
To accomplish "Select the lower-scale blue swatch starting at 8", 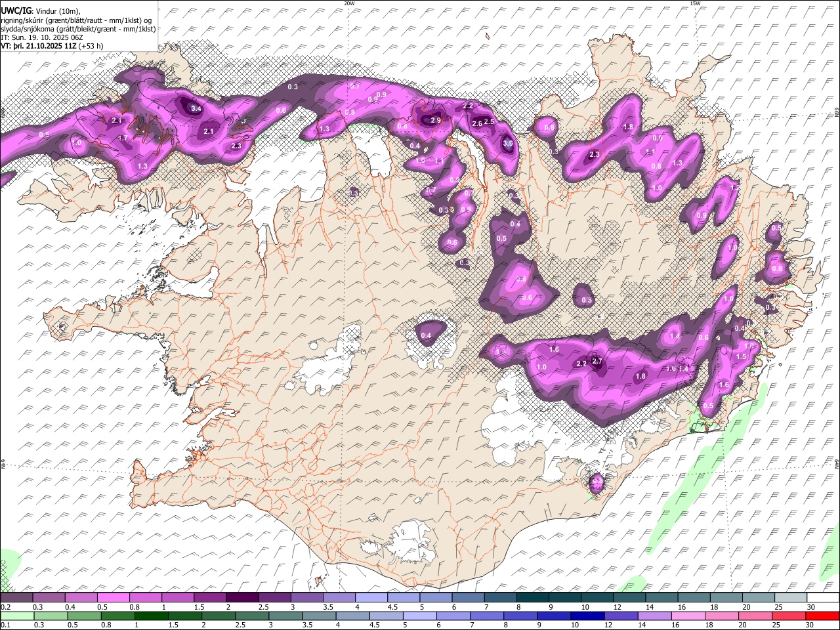I will point(520,616).
